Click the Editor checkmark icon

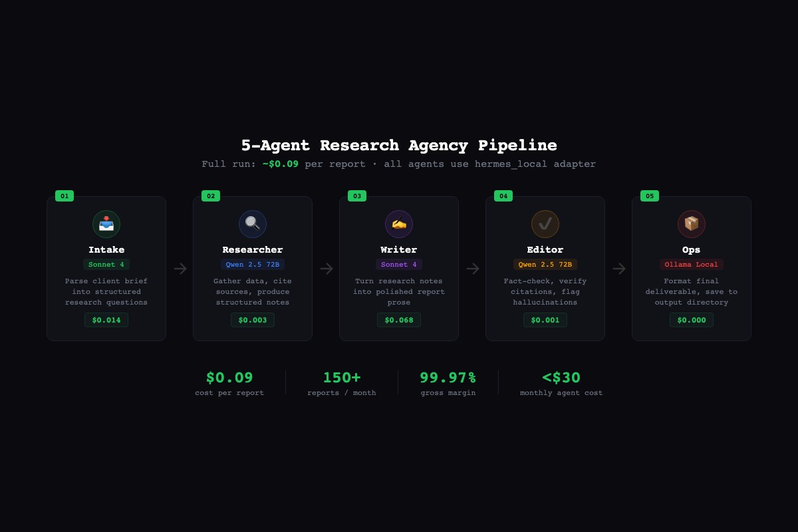(545, 224)
